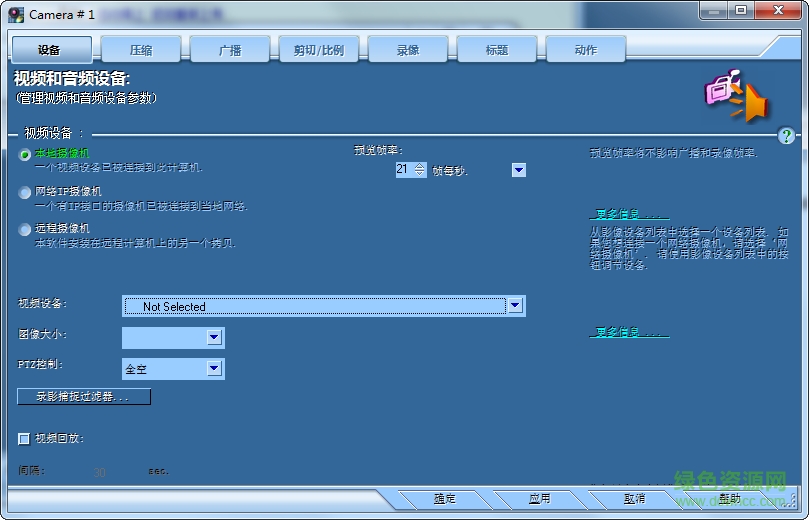
Task: Click the preview frame rate spinner arrows
Action: tap(419, 169)
